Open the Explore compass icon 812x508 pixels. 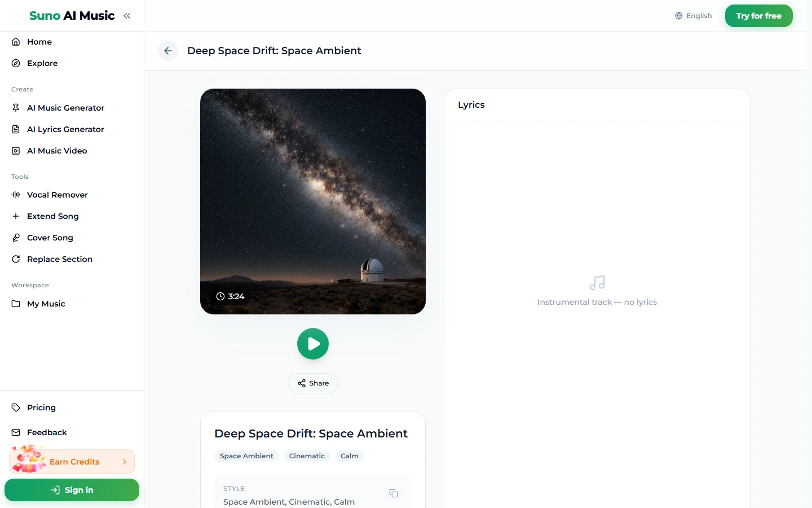(x=16, y=63)
